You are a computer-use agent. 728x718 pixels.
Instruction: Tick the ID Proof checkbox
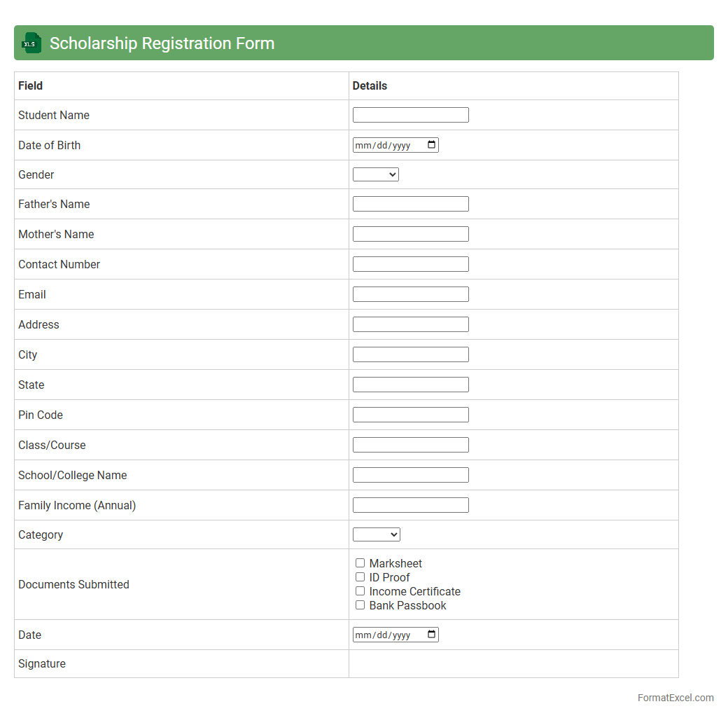pyautogui.click(x=360, y=577)
